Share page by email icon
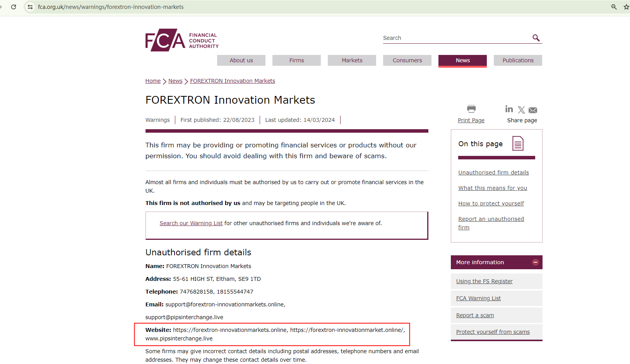 [x=533, y=110]
